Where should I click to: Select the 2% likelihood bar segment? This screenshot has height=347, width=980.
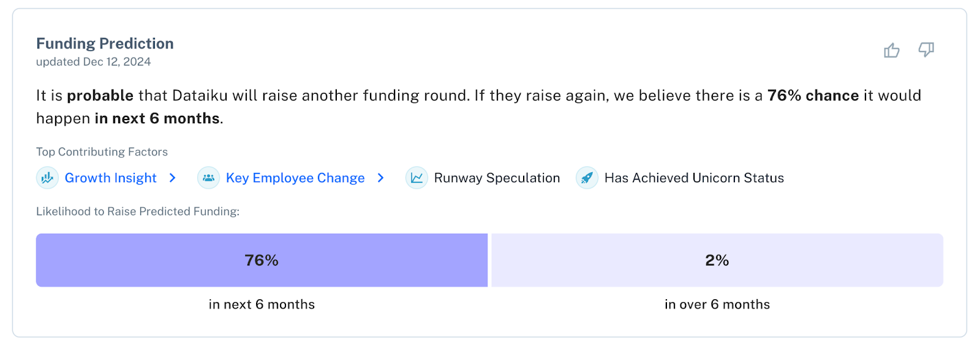click(717, 261)
